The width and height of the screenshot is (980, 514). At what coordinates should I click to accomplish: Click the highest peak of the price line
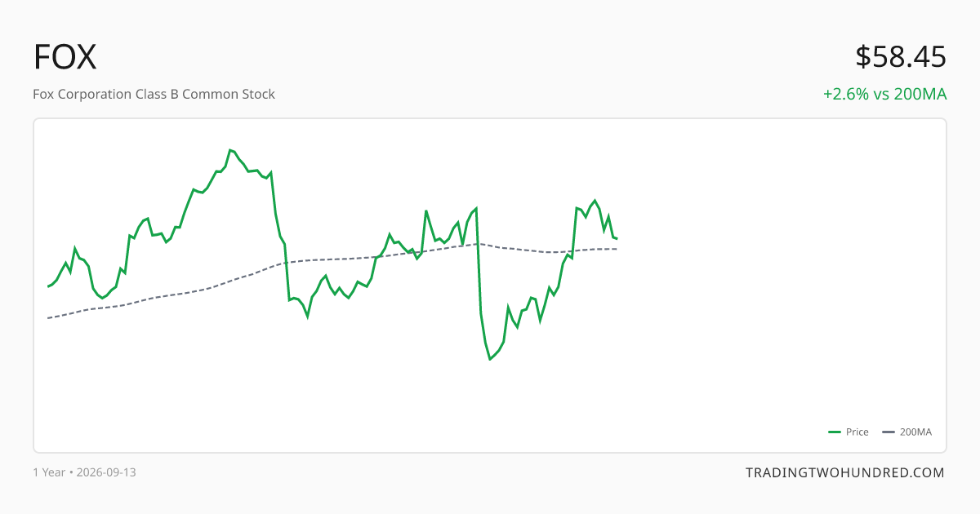click(230, 150)
